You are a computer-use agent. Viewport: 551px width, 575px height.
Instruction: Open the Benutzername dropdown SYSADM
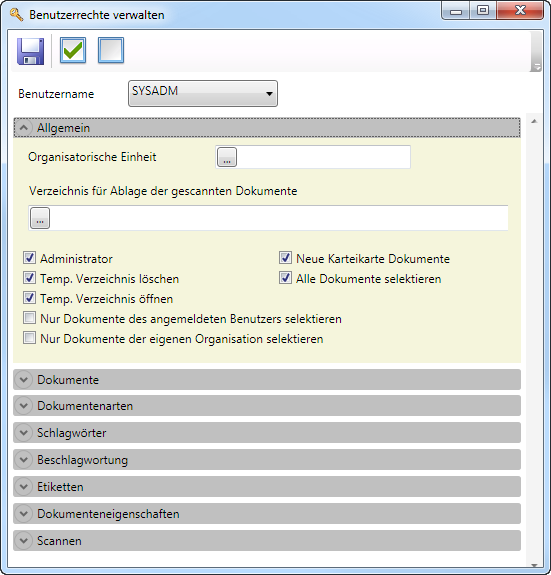click(x=203, y=94)
